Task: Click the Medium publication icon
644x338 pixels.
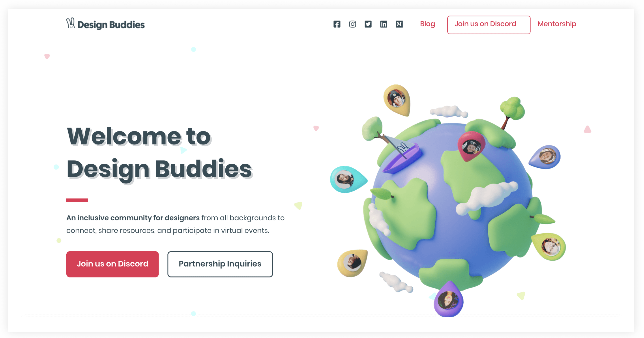Action: tap(400, 24)
